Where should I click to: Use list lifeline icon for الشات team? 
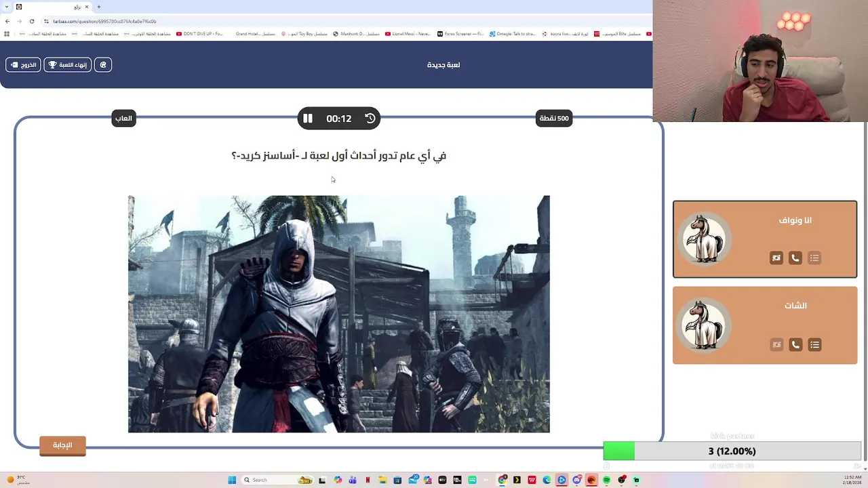[814, 345]
